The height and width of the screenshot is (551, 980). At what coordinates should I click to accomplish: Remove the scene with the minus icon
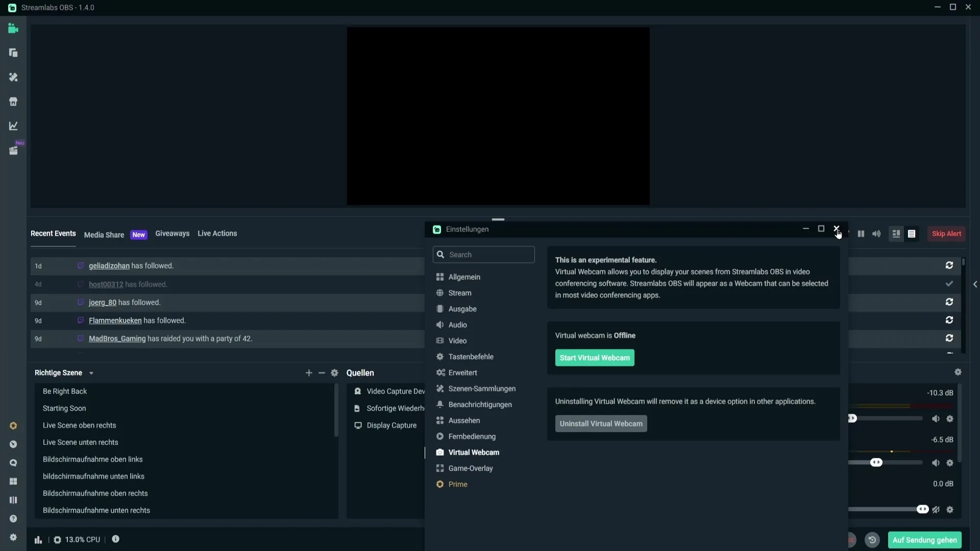tap(322, 373)
